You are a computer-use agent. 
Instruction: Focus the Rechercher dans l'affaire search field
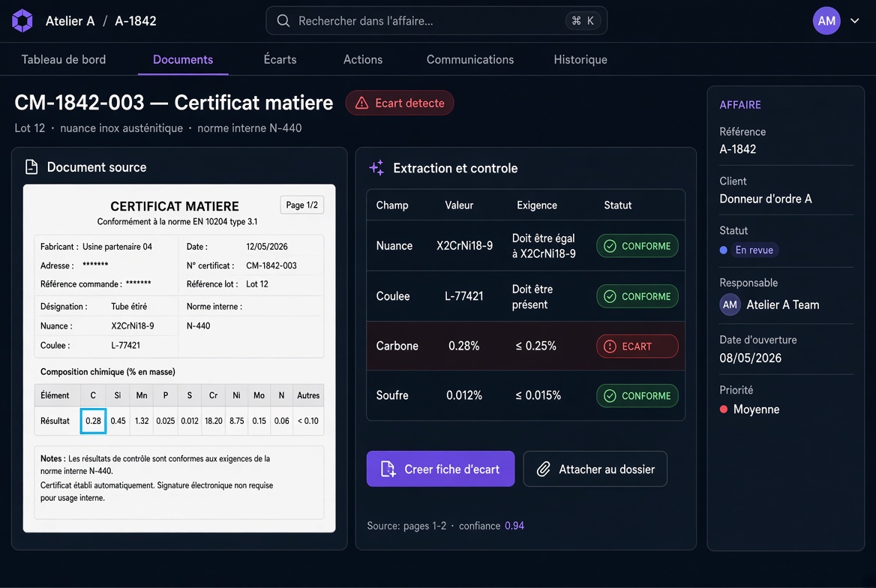pyautogui.click(x=436, y=21)
